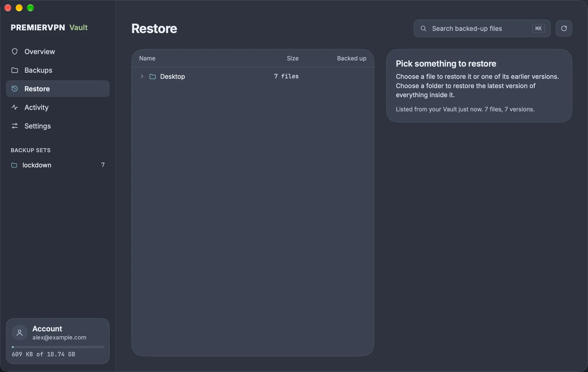Open the Settings section

[x=58, y=126]
